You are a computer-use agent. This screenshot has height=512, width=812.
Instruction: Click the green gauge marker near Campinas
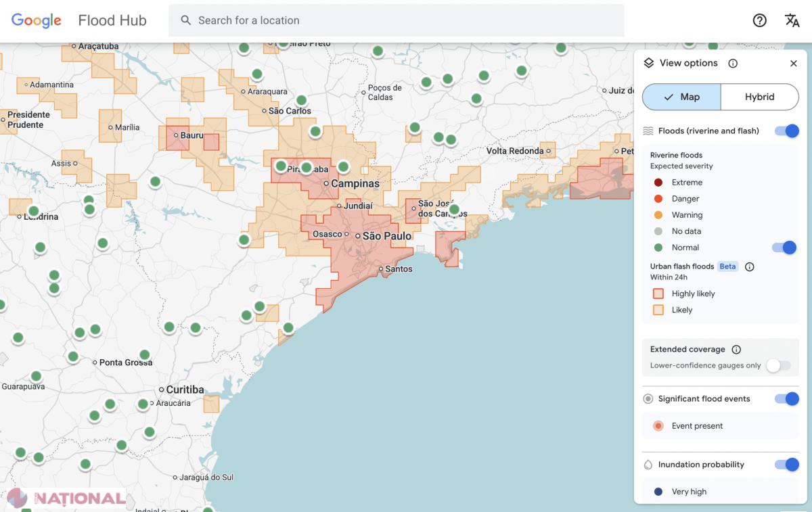click(x=343, y=166)
